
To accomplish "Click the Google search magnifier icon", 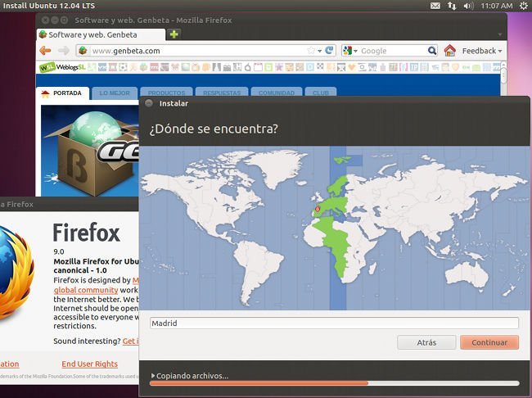I will pyautogui.click(x=432, y=51).
